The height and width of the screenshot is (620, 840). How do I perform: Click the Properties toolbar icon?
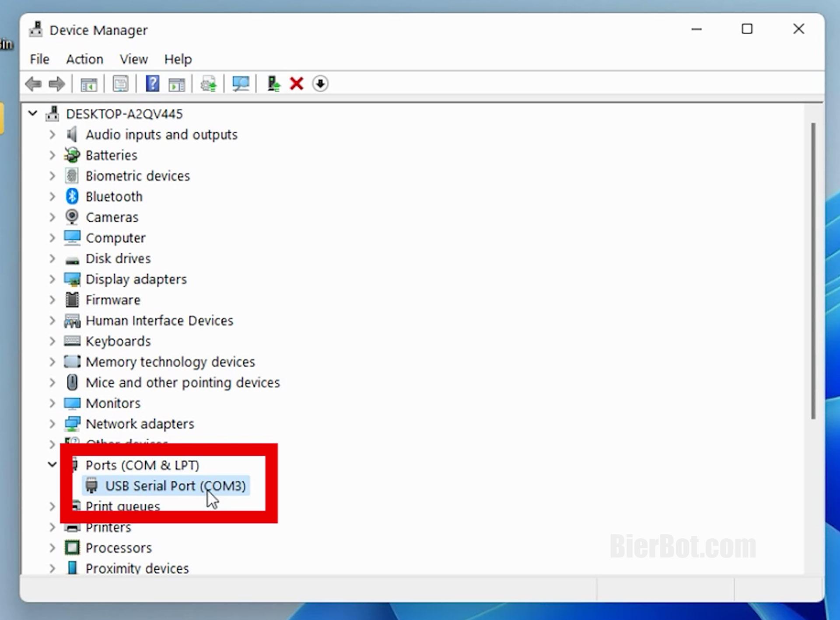pos(121,84)
